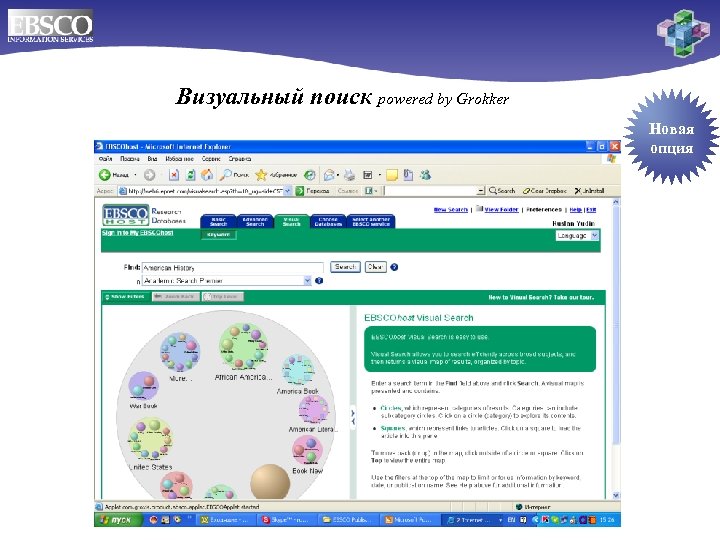Screen dimensions: 720x540
Task: Select the American Litera... category circle
Action: (x=314, y=410)
